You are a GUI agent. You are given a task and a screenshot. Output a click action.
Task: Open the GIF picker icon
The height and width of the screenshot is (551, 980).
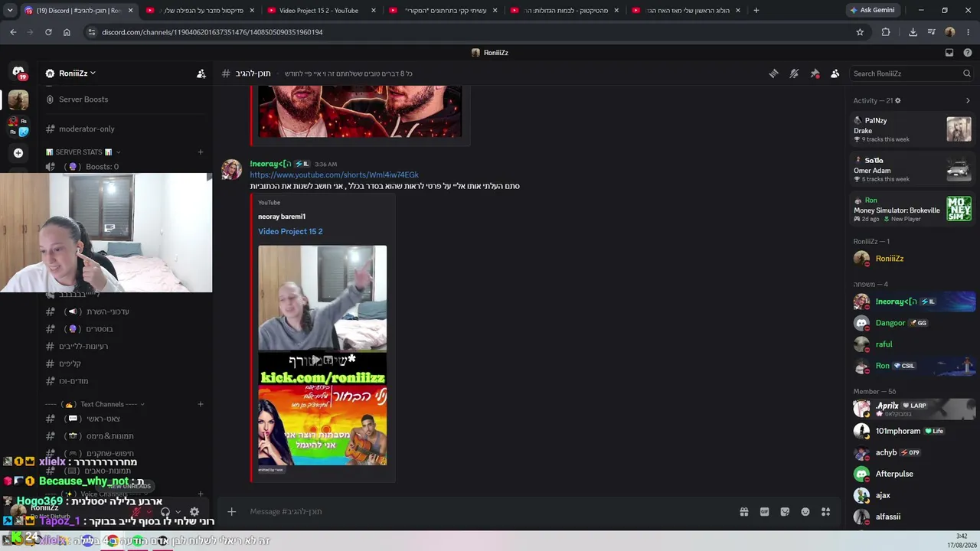pos(764,512)
